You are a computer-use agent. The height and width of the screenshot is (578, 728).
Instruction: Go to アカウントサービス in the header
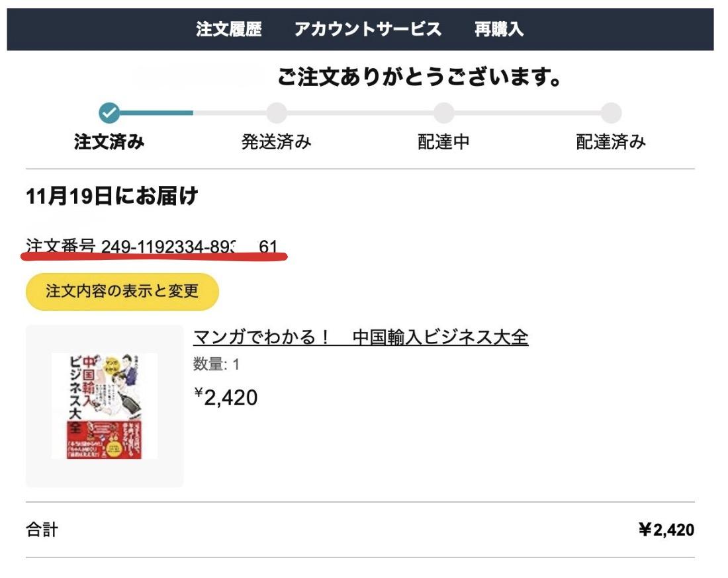click(x=368, y=29)
